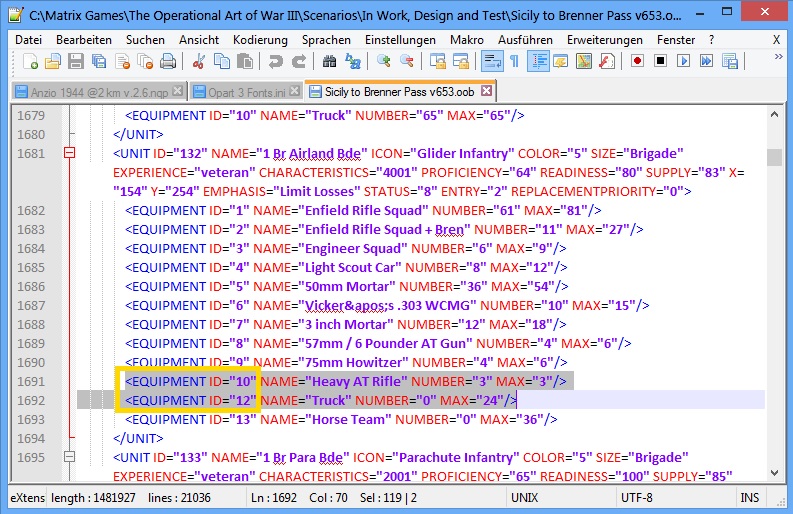Collapse the UNIT ID 132 fold marker

point(69,153)
